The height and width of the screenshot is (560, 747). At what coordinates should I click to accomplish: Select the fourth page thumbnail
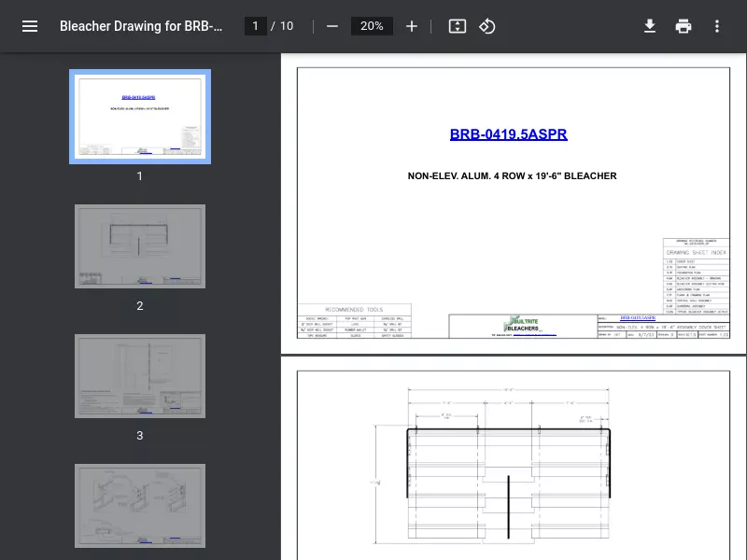[x=140, y=506]
